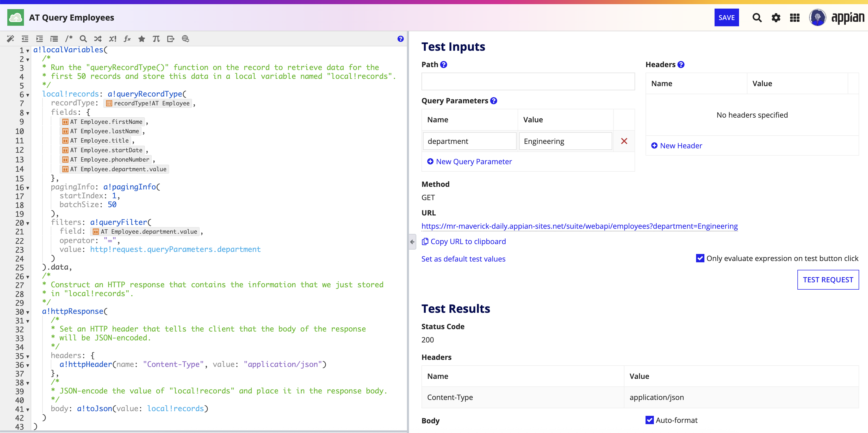Click the SAVE button
The image size is (868, 433).
pos(726,17)
